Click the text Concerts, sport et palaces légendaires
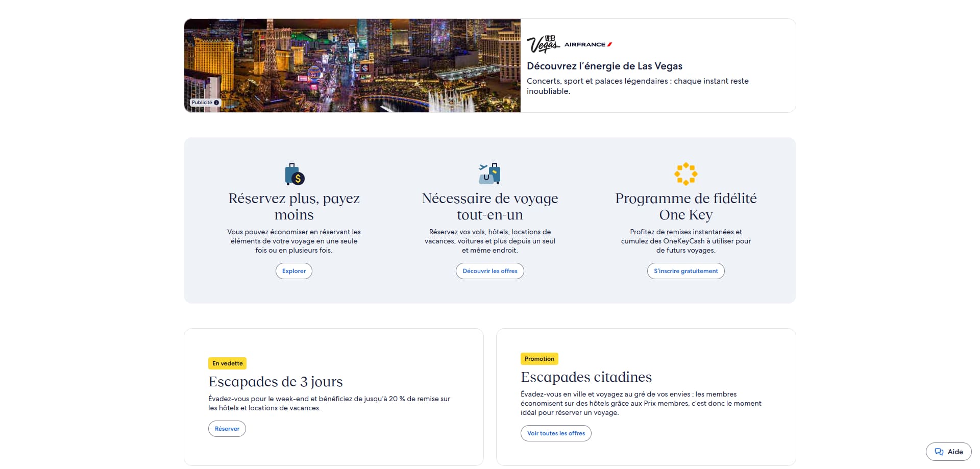 click(638, 86)
